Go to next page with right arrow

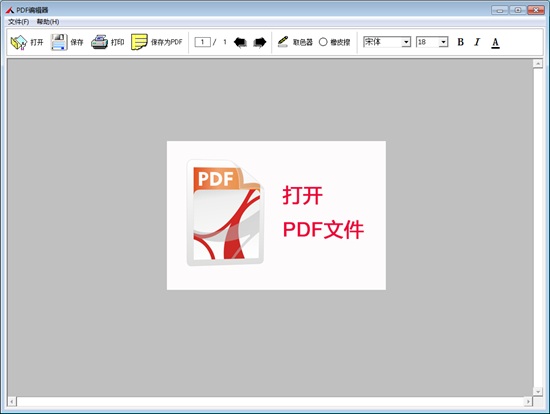click(260, 42)
